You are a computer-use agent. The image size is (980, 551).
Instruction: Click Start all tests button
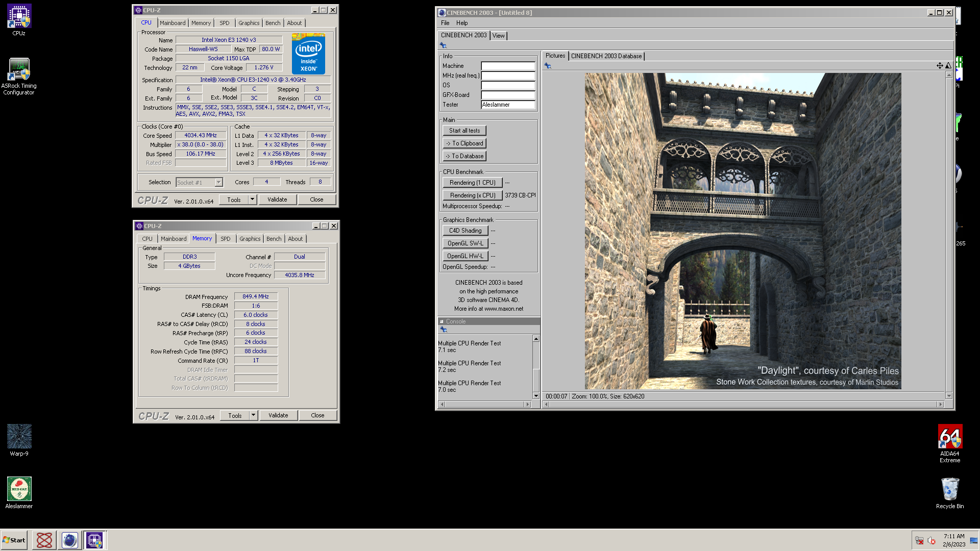click(x=464, y=131)
